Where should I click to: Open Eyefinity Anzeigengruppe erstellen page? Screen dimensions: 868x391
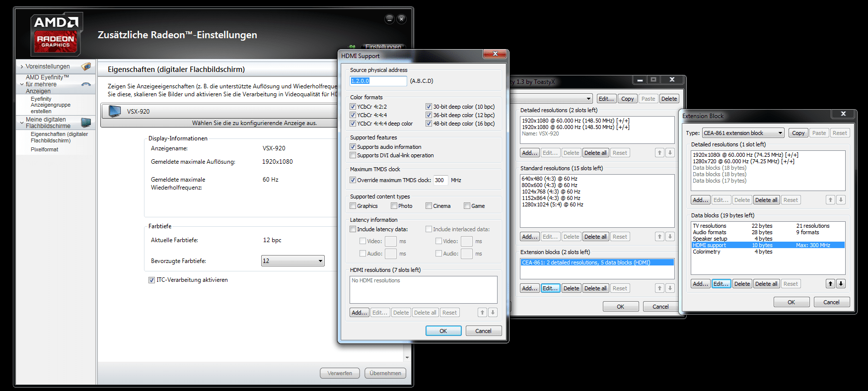51,105
